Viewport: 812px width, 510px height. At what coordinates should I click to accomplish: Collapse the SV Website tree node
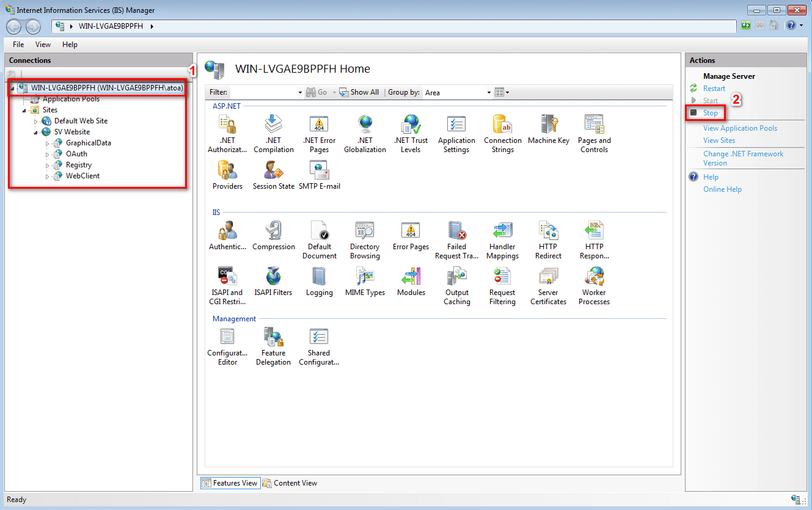(x=36, y=133)
